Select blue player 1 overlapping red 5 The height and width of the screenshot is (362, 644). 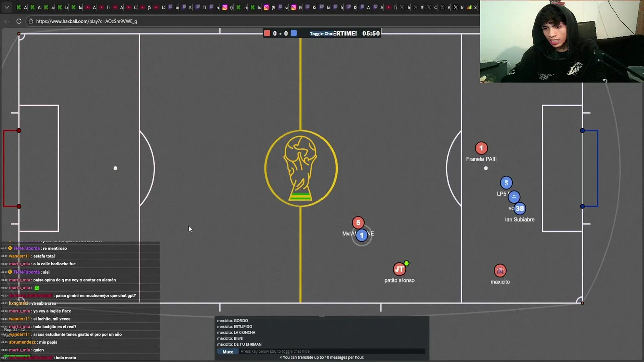click(361, 235)
